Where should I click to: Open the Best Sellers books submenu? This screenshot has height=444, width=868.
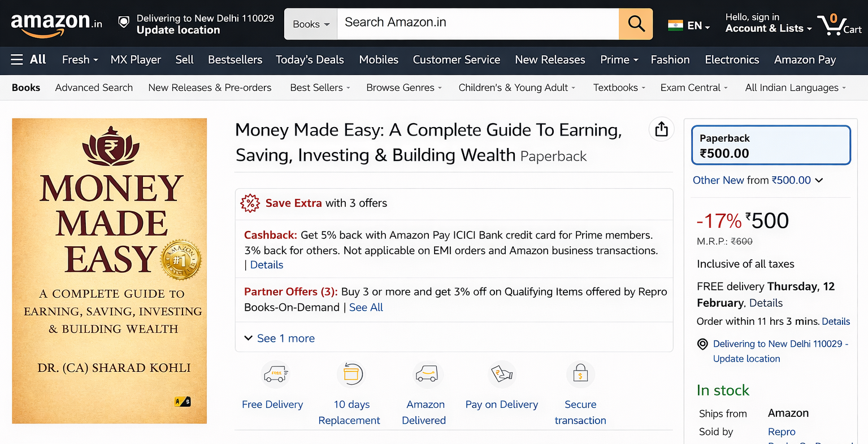coord(320,88)
